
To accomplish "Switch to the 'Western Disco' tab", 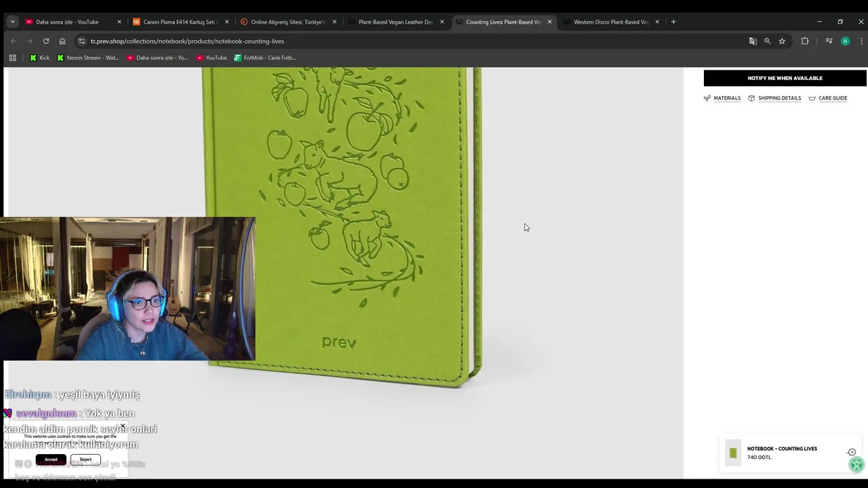I will click(610, 22).
